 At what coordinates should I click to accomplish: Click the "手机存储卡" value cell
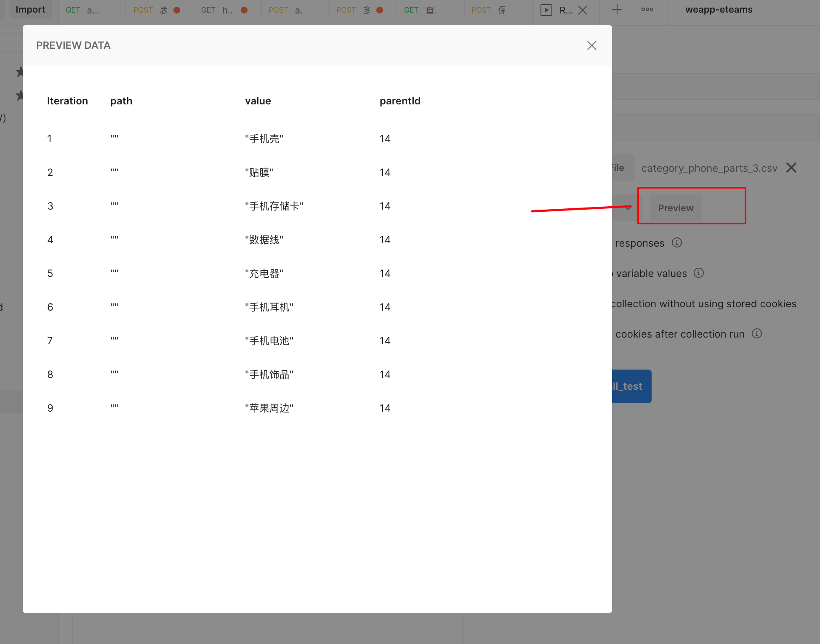274,206
